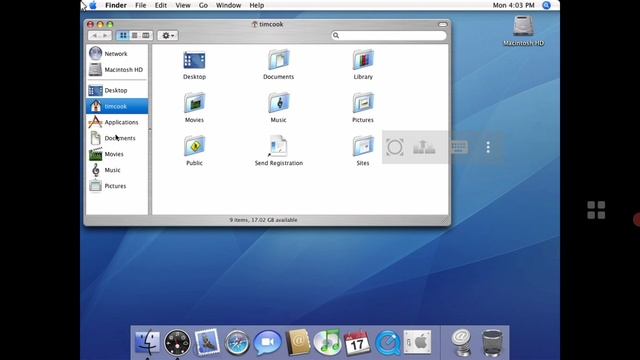Open Address Book from the Dock
The height and width of the screenshot is (360, 640).
pos(298,342)
